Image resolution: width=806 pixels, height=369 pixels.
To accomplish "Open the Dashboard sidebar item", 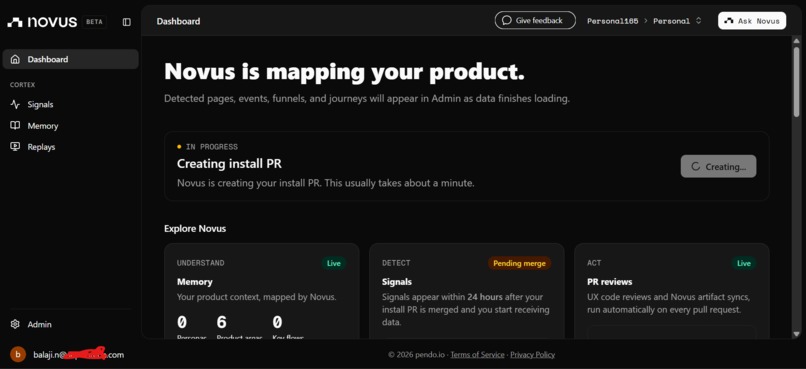I will coord(70,59).
